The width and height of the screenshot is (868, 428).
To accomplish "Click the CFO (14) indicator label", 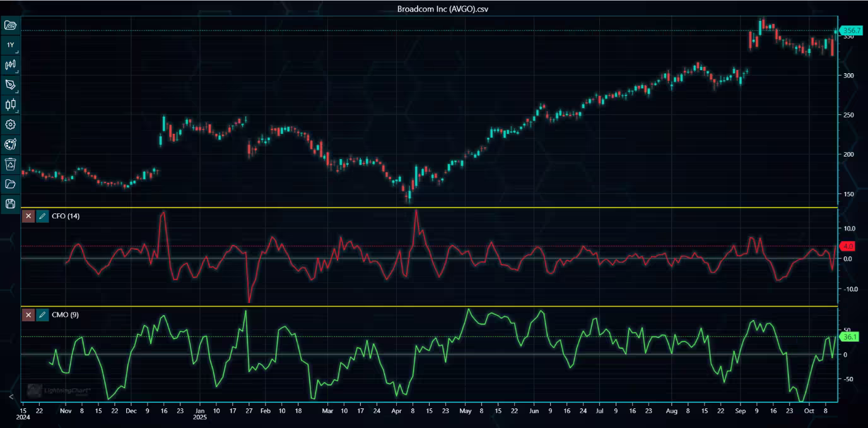I will click(x=66, y=216).
